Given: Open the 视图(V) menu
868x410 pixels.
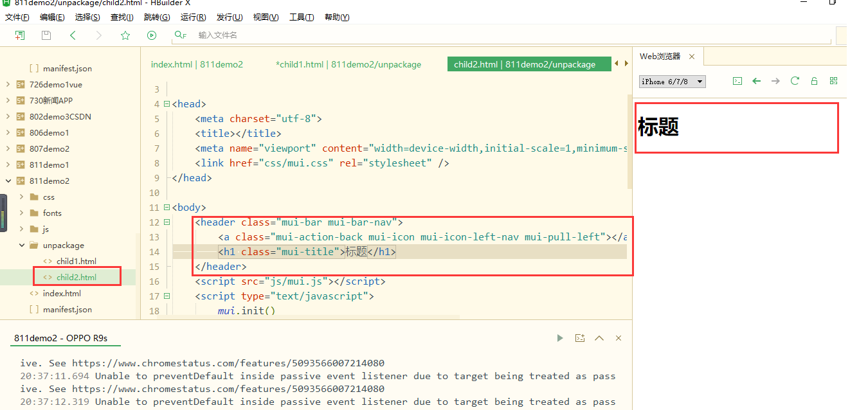Looking at the screenshot, I should (266, 17).
